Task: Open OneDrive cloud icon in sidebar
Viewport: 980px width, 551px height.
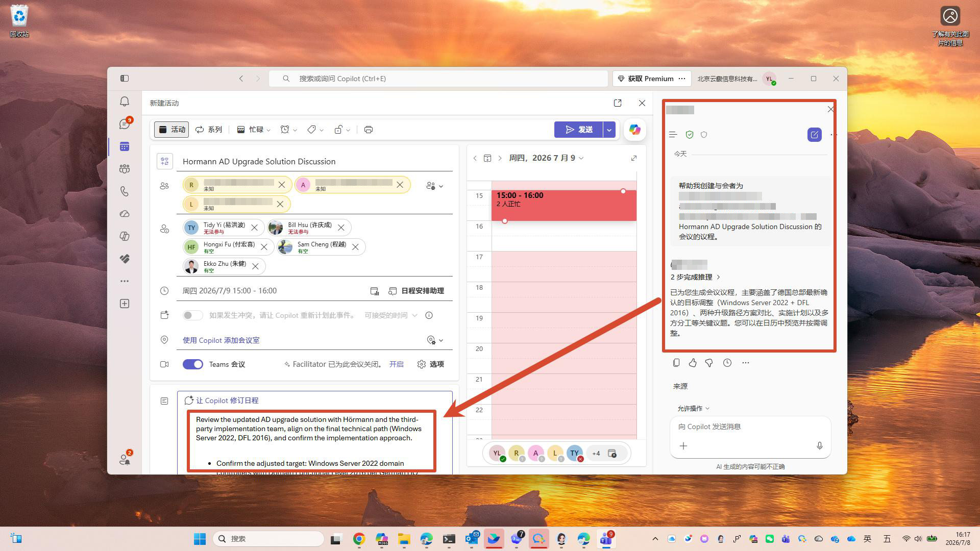Action: [125, 214]
